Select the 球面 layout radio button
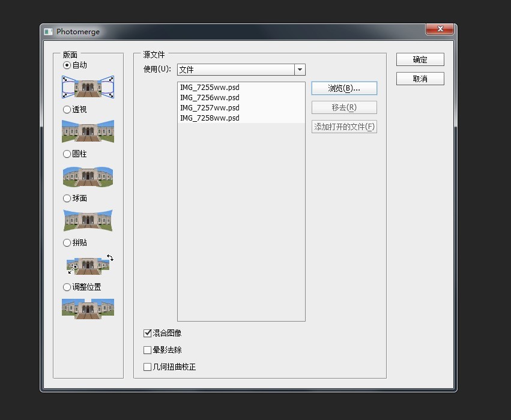Screen dimensions: 511x420 click(67, 198)
